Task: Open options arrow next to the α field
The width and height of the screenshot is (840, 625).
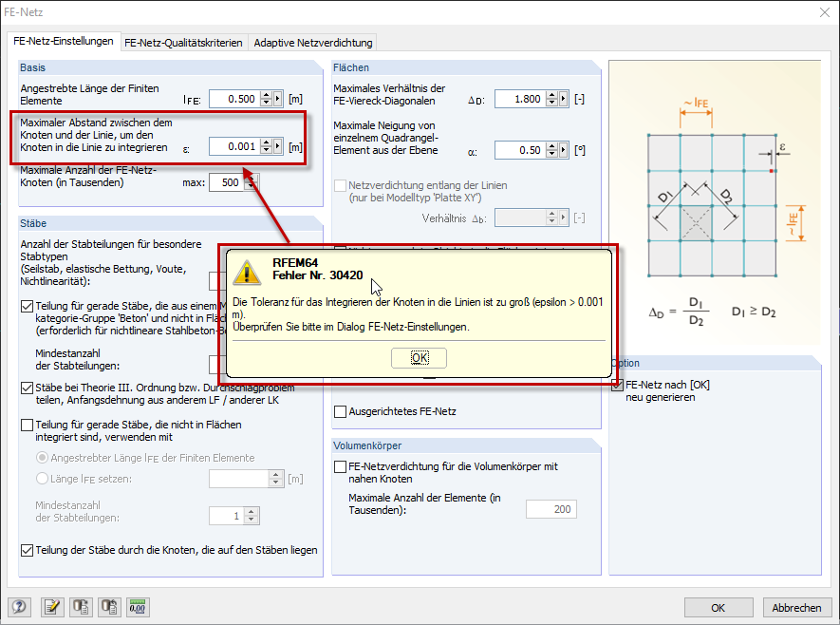Action: [x=562, y=150]
